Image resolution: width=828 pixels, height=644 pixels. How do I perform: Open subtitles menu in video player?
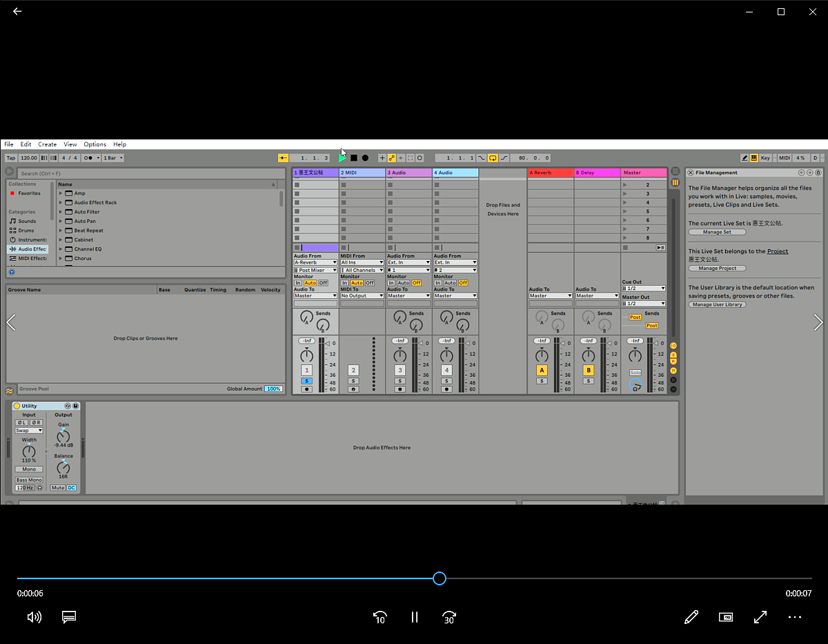click(68, 617)
